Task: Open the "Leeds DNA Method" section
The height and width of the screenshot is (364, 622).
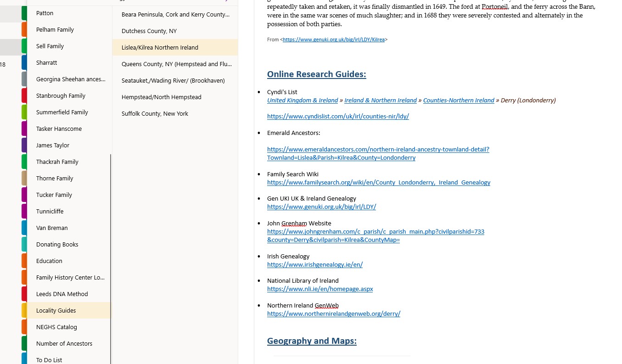Action: [62, 294]
